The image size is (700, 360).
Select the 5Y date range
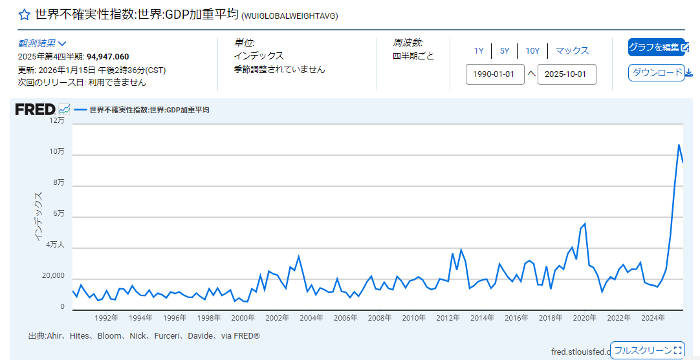(x=504, y=51)
